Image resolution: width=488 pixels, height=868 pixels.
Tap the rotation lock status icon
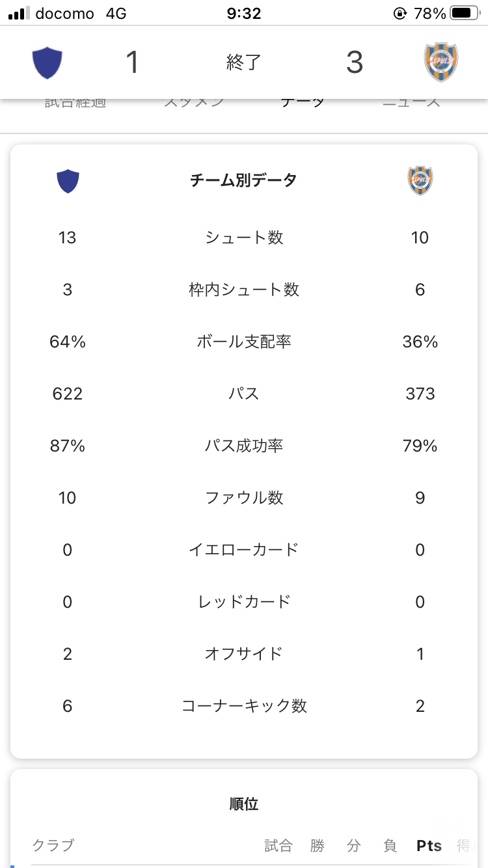[x=400, y=13]
